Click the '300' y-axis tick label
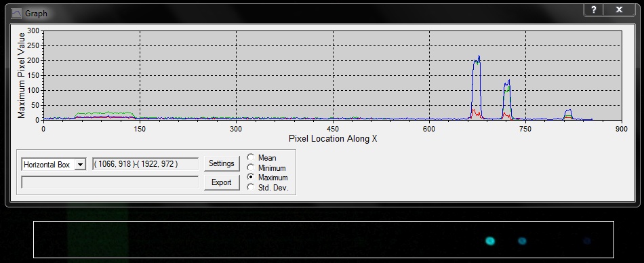644x263 pixels. pos(34,31)
